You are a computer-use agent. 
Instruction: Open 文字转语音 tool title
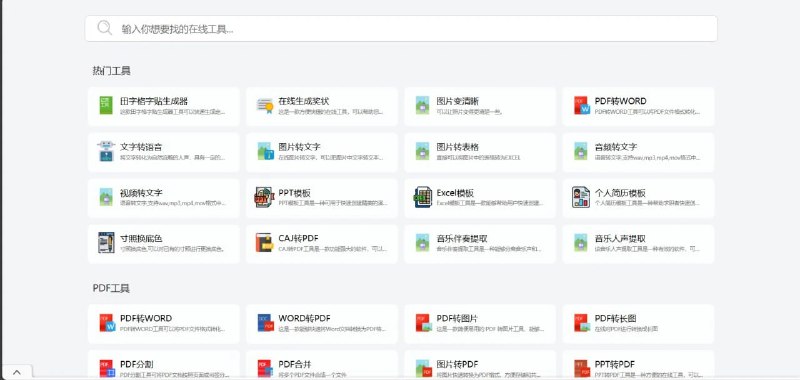[141, 147]
